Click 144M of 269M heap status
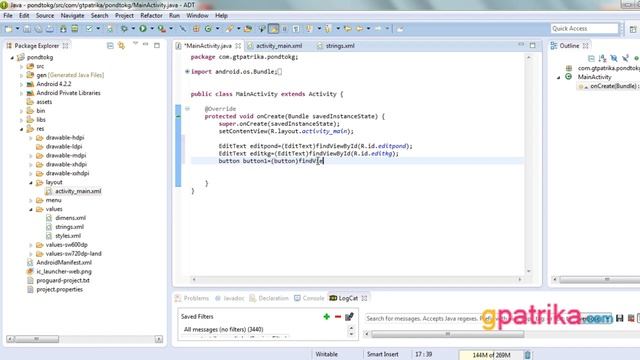The image size is (640, 360). pyautogui.click(x=491, y=355)
